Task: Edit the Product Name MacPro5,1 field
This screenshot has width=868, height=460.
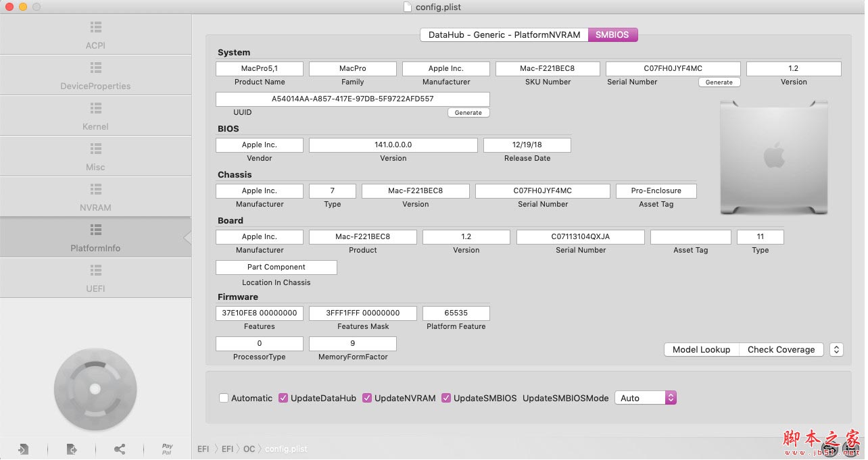Action: (x=259, y=68)
